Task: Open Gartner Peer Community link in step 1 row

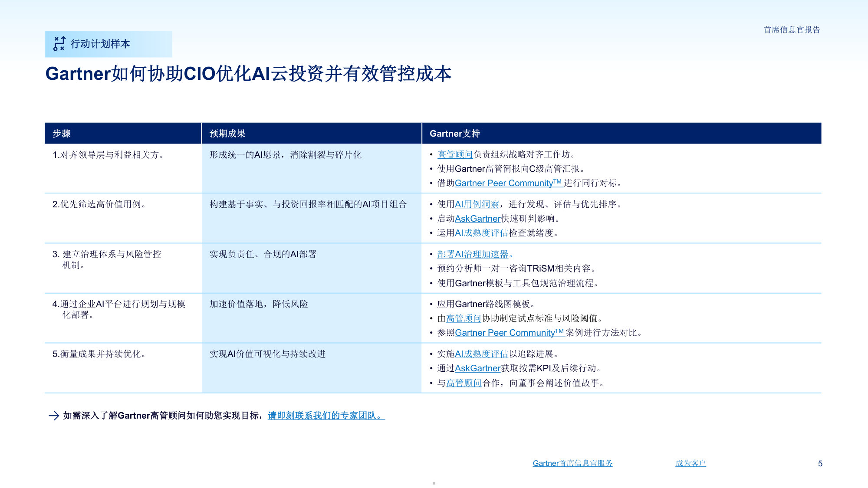Action: click(x=509, y=183)
